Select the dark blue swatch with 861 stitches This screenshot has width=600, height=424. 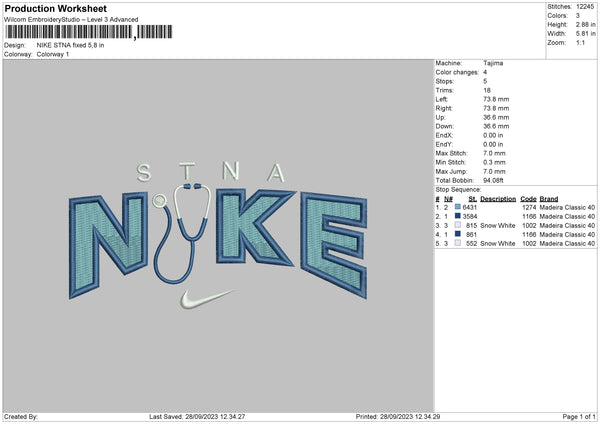point(459,234)
